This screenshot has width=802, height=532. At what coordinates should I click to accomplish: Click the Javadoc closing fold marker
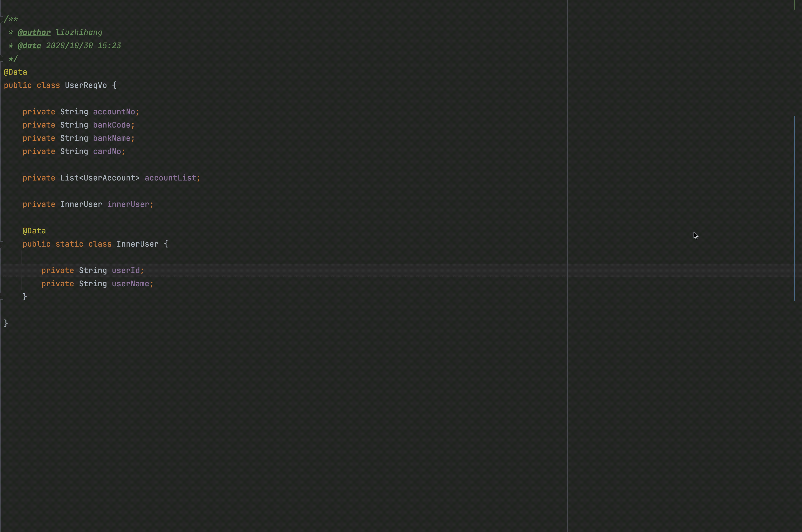pyautogui.click(x=1, y=59)
